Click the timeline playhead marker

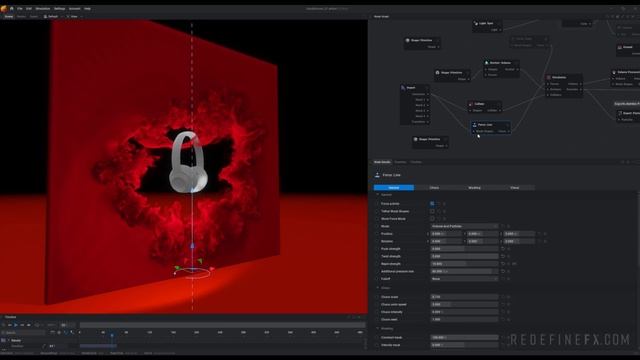tap(112, 336)
